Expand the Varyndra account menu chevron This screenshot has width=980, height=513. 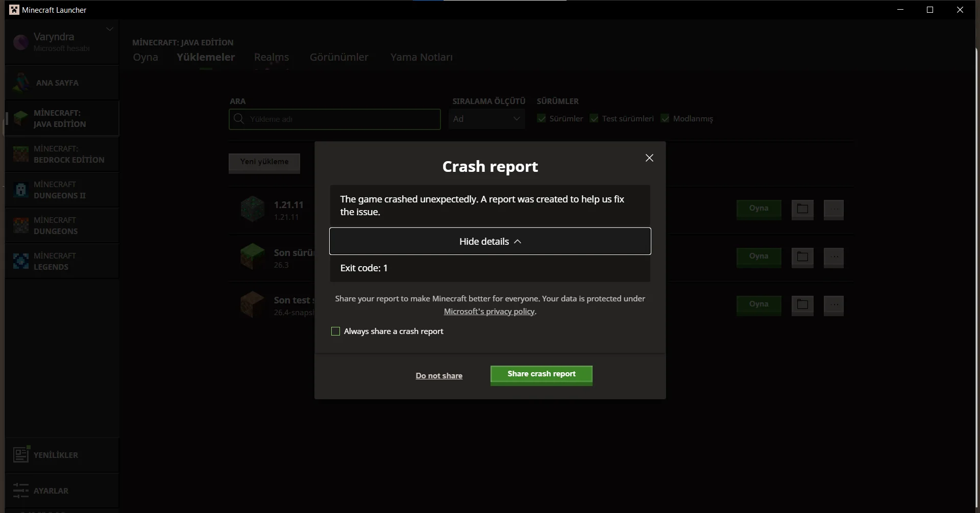[109, 29]
